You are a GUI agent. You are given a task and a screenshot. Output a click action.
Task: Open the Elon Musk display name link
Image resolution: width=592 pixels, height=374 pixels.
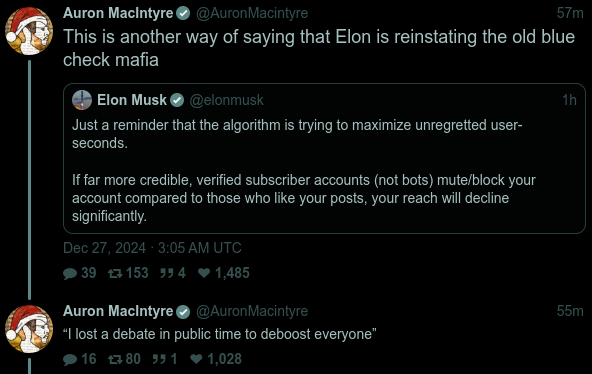[x=132, y=100]
